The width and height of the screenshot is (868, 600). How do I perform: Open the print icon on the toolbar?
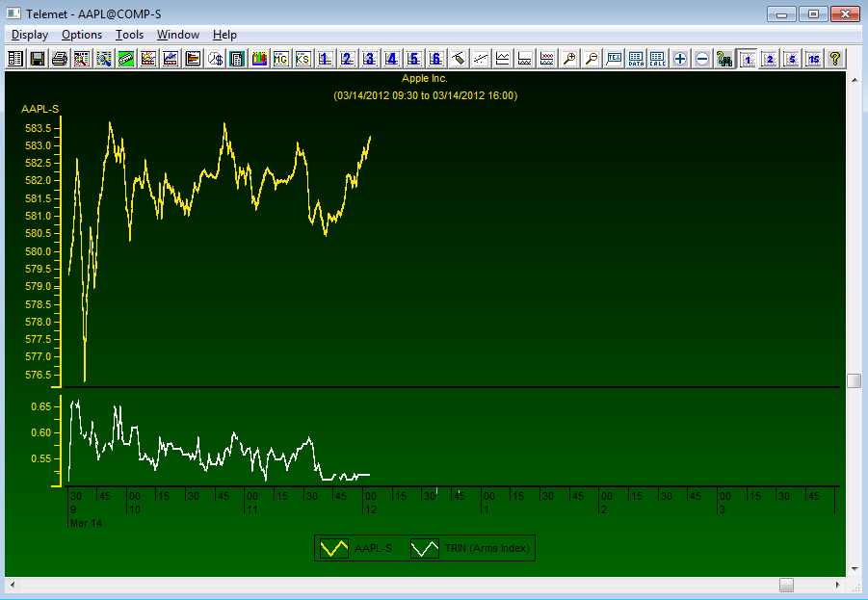58,58
